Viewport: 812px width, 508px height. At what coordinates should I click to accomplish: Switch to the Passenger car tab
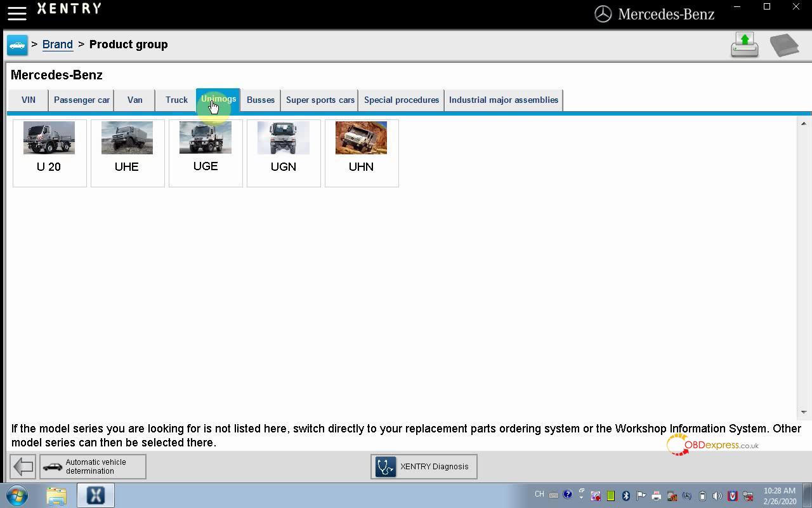[82, 100]
